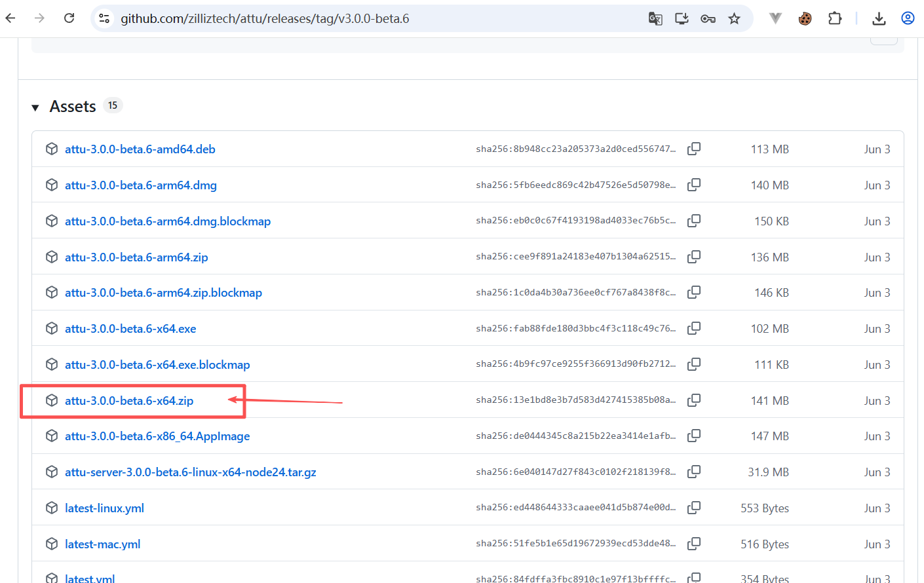924x583 pixels.
Task: Copy sha256 for arm64.dmg.blockmap asset
Action: click(694, 221)
